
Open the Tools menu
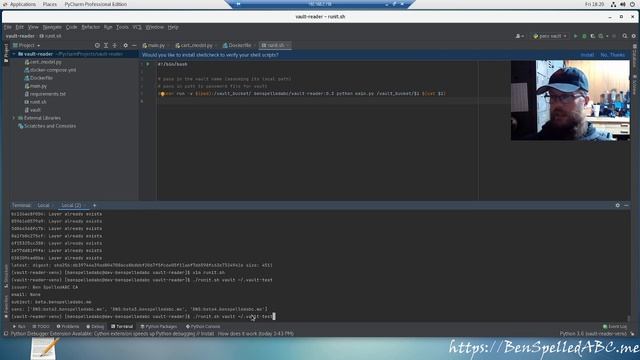[x=122, y=27]
